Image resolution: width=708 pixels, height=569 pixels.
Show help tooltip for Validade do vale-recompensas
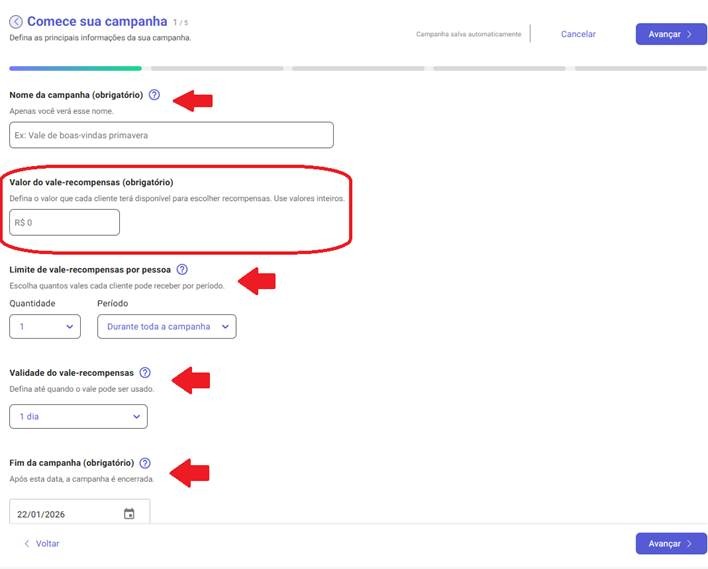tap(145, 373)
